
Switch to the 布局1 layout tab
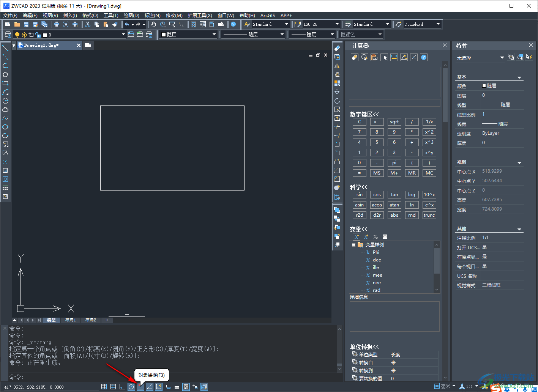[71, 320]
